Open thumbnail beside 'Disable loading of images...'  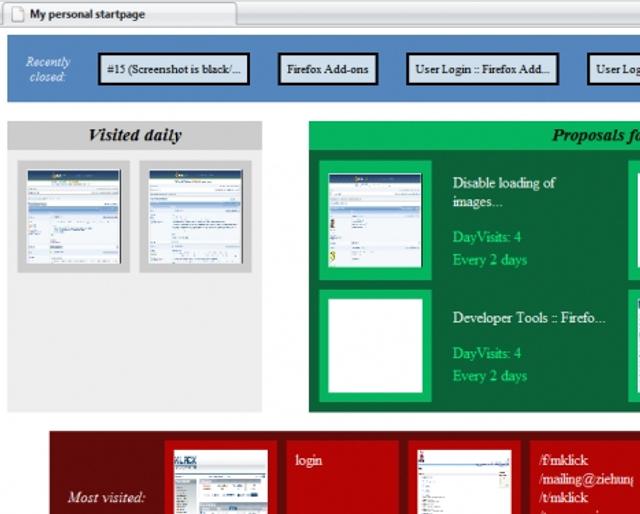pos(375,220)
